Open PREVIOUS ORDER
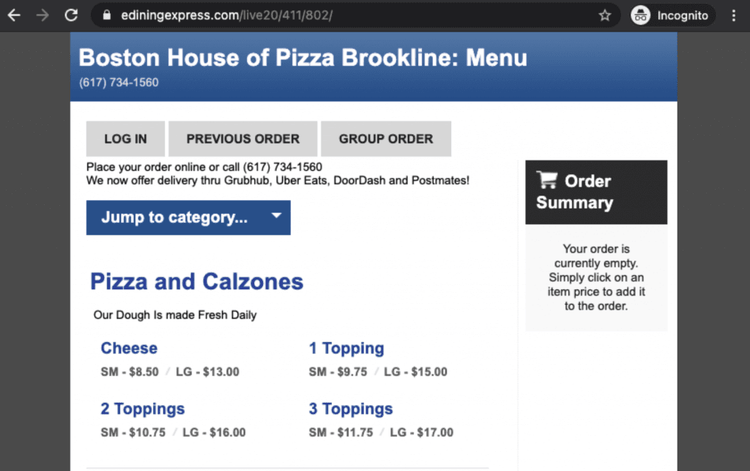The image size is (750, 471). (x=242, y=139)
